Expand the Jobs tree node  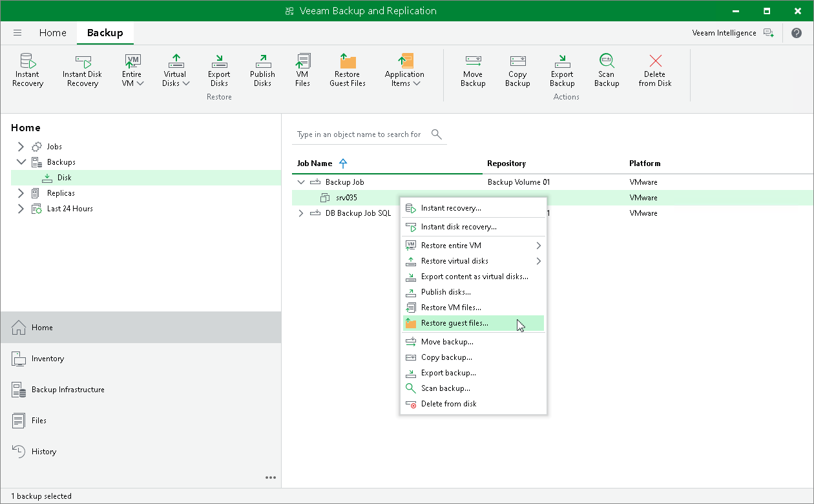point(21,147)
